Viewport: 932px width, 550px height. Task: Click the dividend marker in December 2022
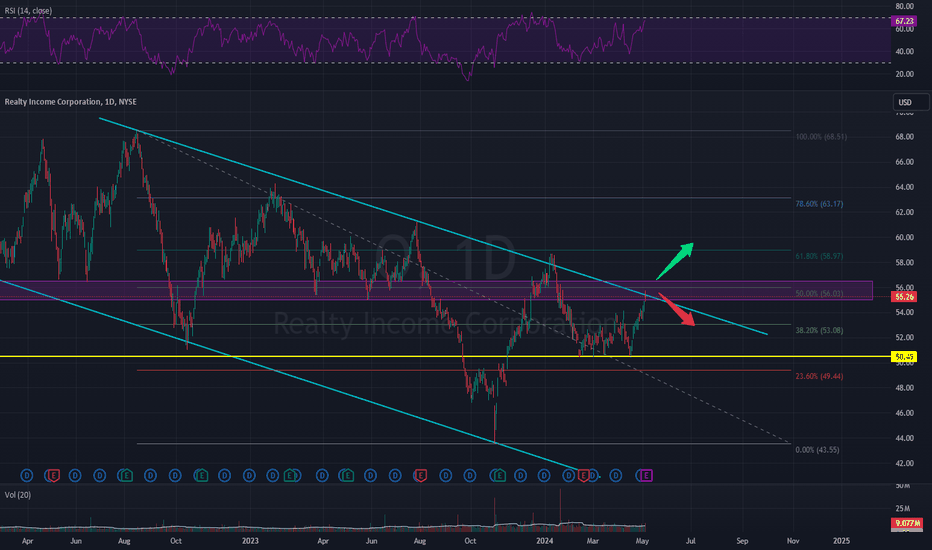[x=225, y=475]
